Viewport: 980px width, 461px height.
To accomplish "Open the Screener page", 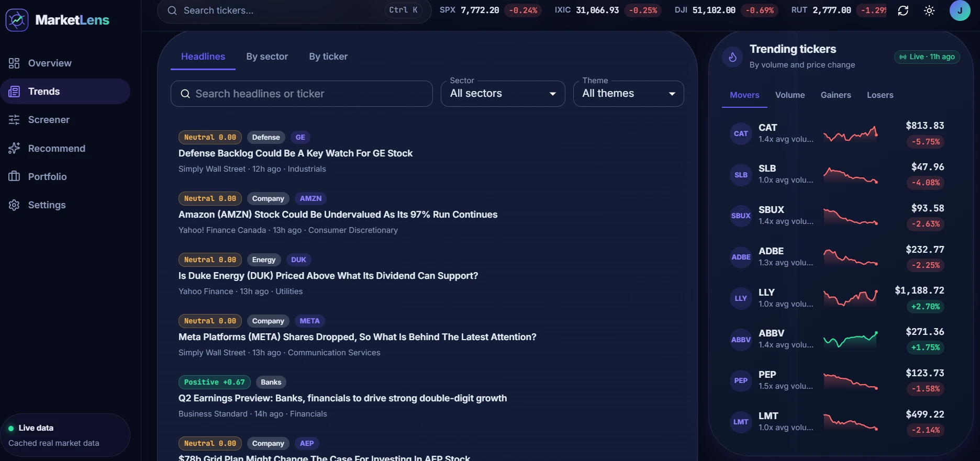I will [x=65, y=120].
